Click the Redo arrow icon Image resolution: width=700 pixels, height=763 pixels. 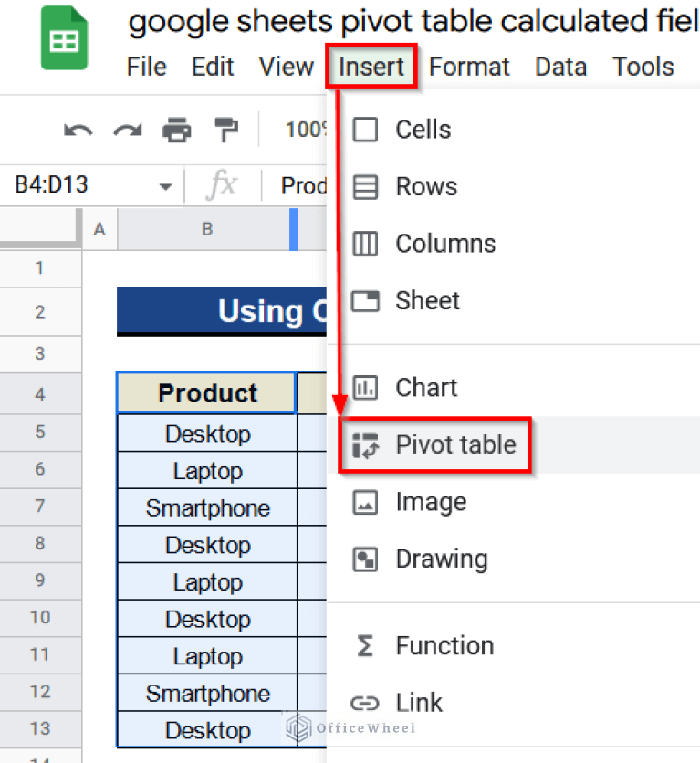point(128,131)
